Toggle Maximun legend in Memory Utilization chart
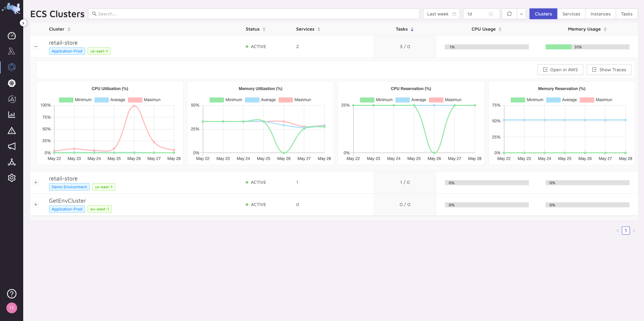The height and width of the screenshot is (321, 644). [x=295, y=100]
